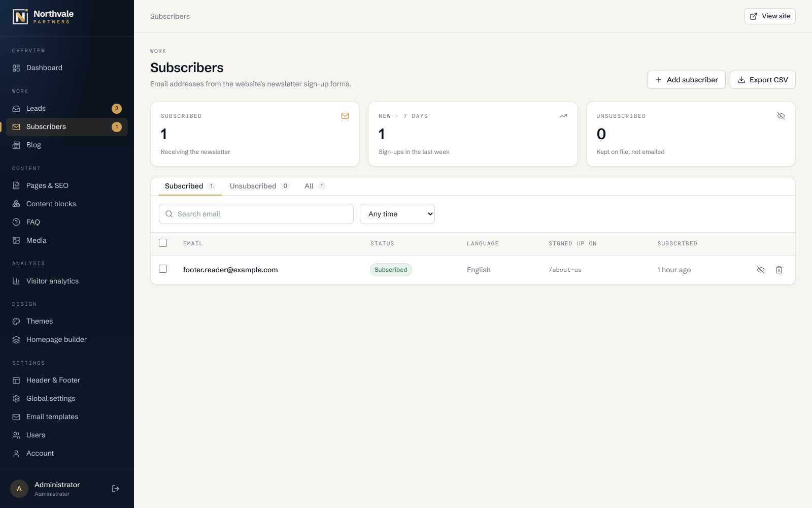
Task: Click the green Subscribed status badge
Action: tap(391, 270)
